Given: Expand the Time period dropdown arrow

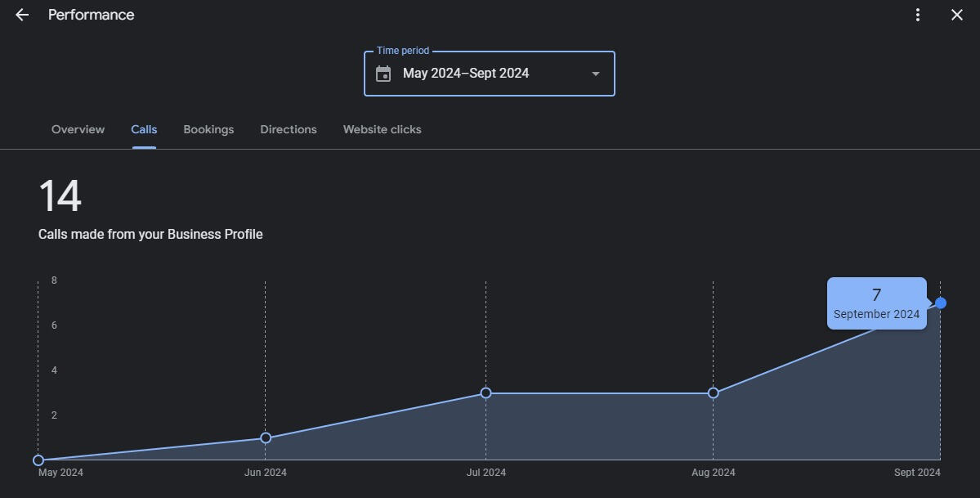Looking at the screenshot, I should [x=596, y=74].
